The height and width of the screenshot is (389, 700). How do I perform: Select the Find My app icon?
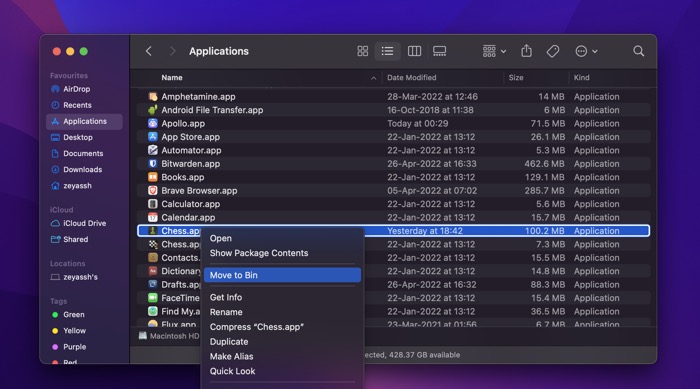click(x=153, y=311)
